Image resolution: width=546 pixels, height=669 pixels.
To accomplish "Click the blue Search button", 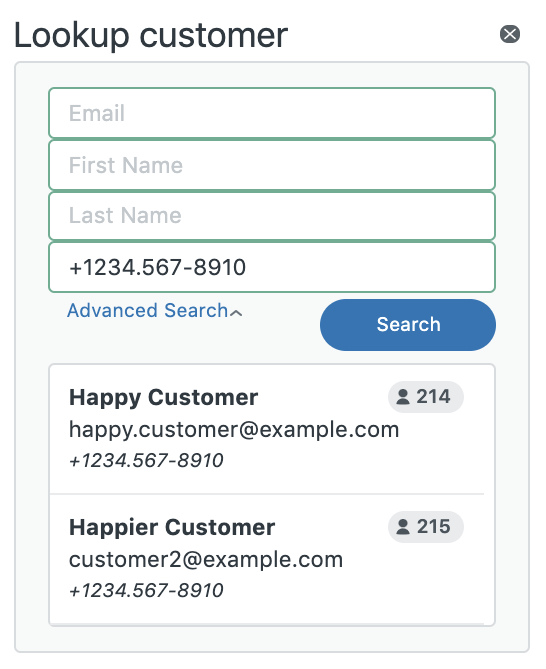I will pos(408,325).
